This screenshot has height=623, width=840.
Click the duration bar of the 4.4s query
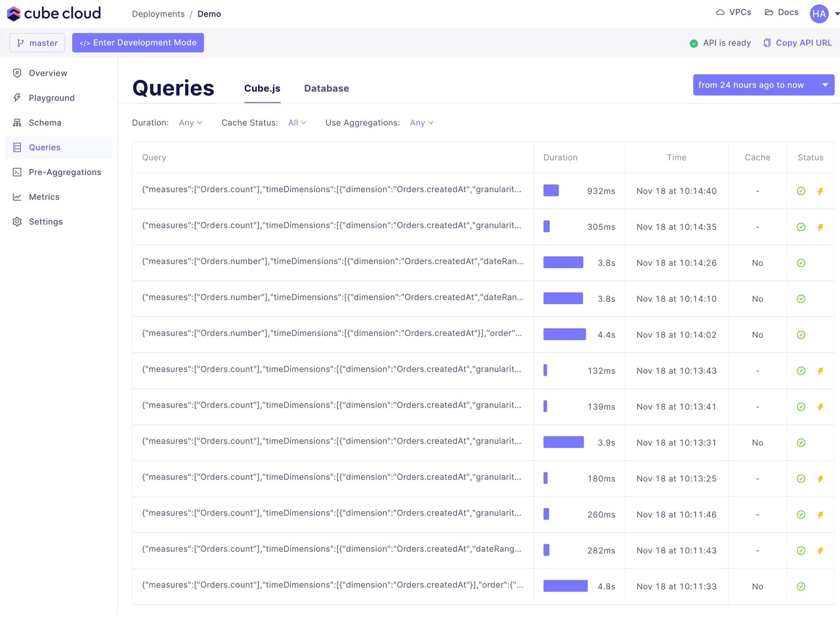point(564,334)
